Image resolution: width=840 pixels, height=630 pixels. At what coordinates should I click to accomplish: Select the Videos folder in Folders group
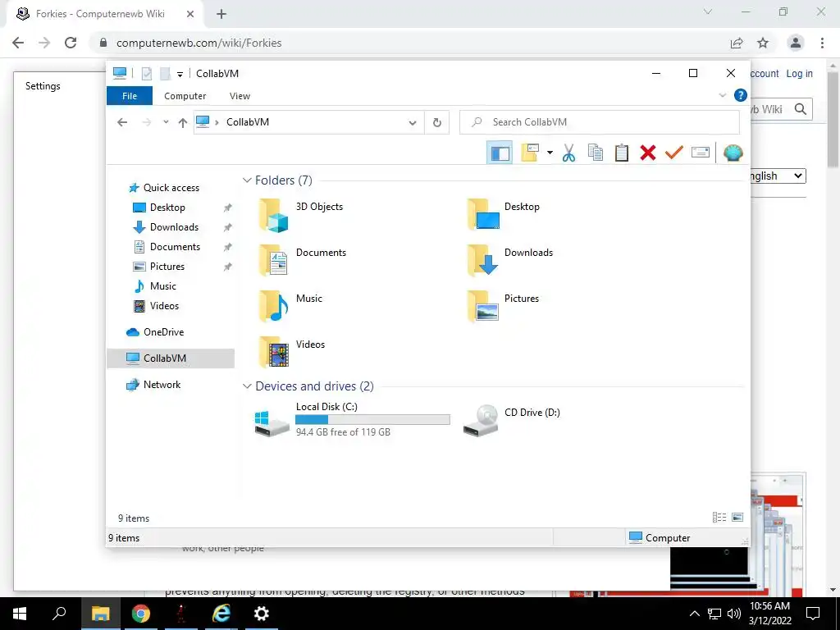tap(291, 353)
